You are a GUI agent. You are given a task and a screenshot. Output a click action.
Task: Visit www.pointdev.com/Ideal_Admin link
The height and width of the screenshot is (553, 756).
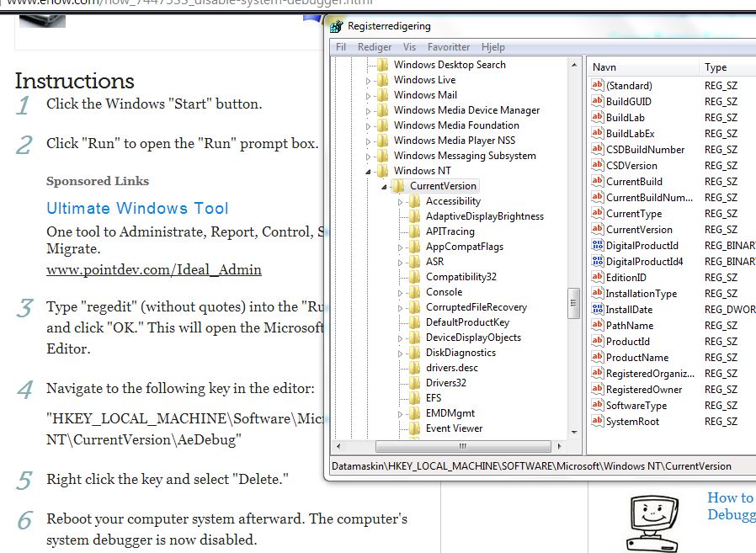coord(153,269)
